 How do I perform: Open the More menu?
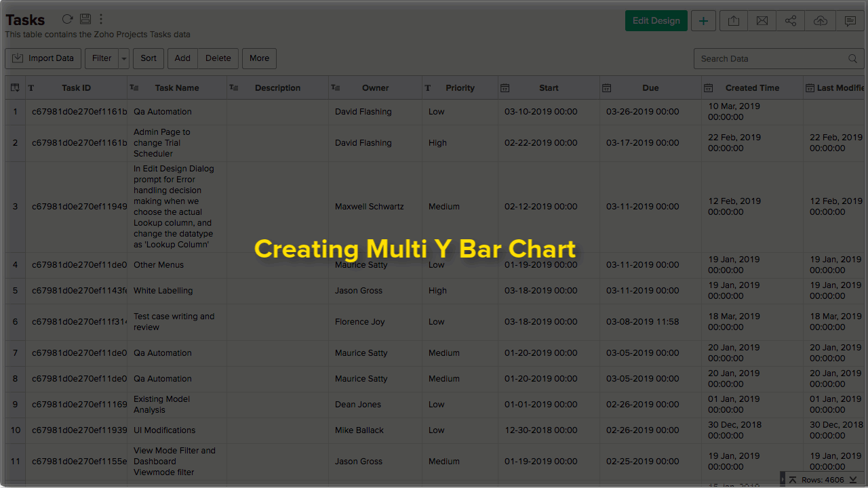[259, 58]
